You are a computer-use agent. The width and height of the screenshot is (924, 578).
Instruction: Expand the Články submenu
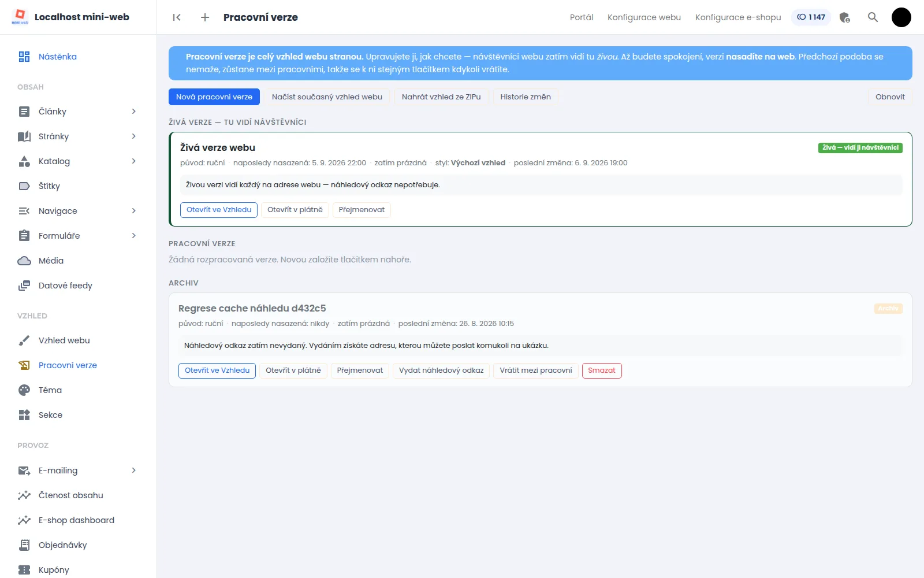pos(134,112)
